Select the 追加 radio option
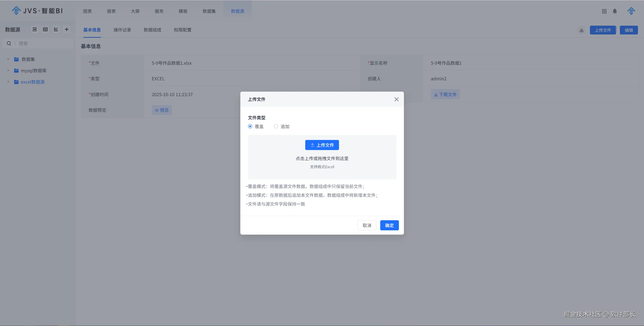The height and width of the screenshot is (326, 644). [x=276, y=126]
